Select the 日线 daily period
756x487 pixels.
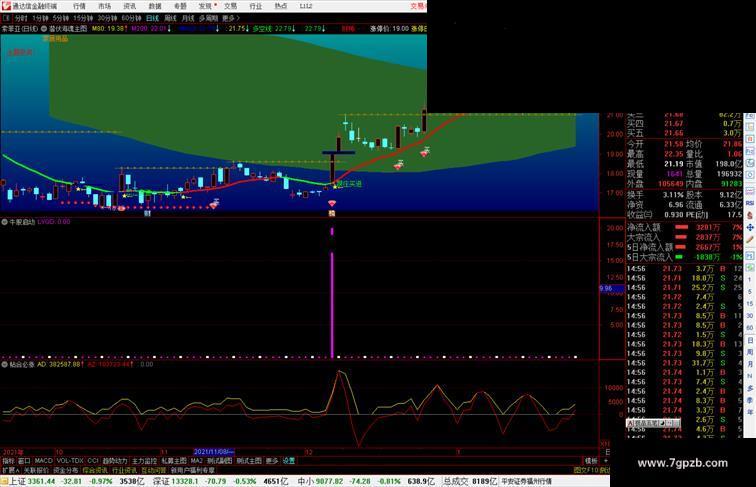152,18
